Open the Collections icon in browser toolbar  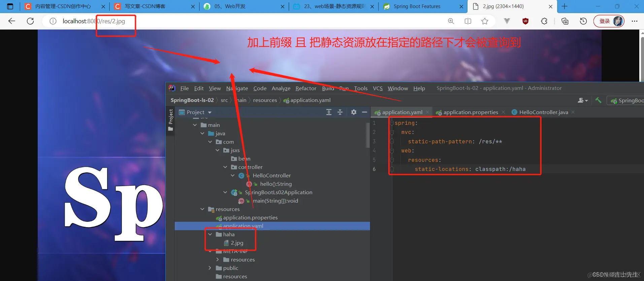click(x=565, y=21)
